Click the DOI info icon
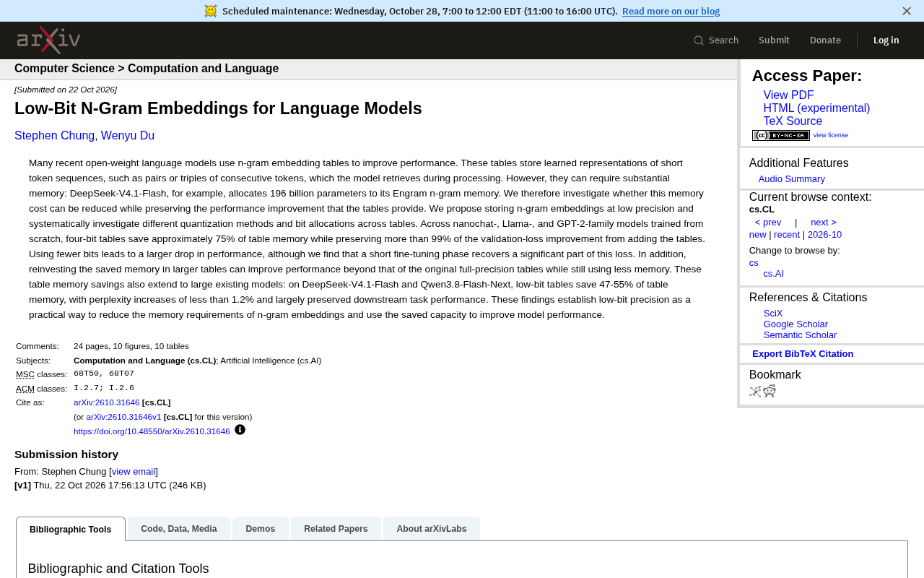 click(240, 430)
